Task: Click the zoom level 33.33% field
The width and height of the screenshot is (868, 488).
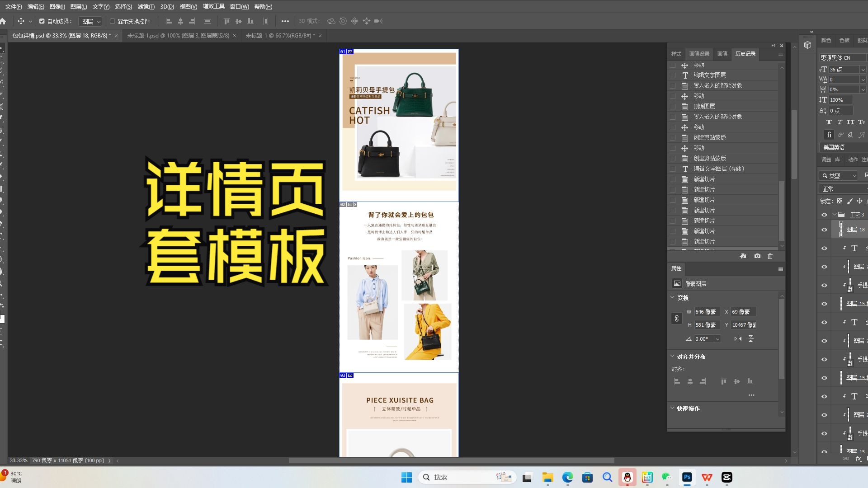Action: coord(19,460)
